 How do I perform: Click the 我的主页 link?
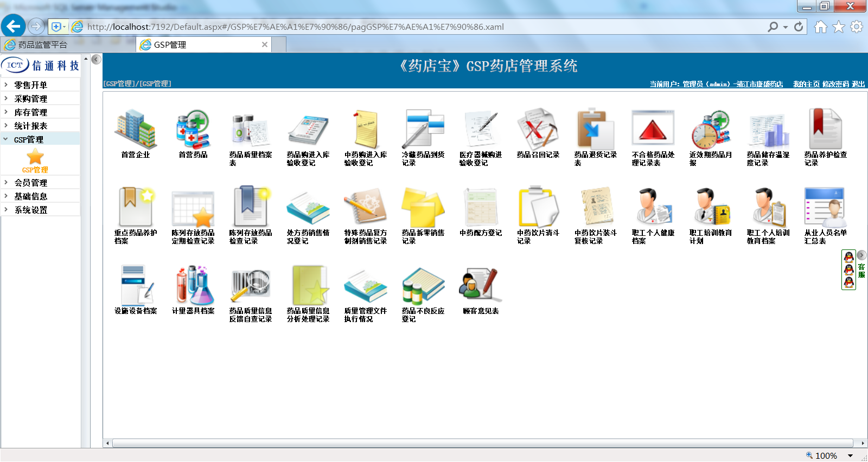click(x=806, y=84)
